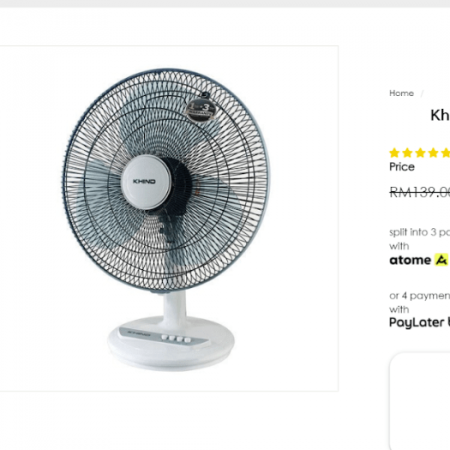
Task: Click the Price label
Action: [402, 167]
